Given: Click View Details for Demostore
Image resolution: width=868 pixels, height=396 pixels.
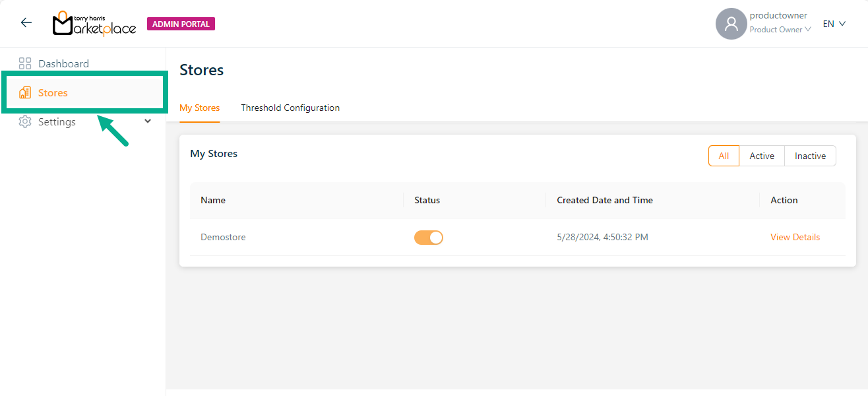Looking at the screenshot, I should [795, 238].
